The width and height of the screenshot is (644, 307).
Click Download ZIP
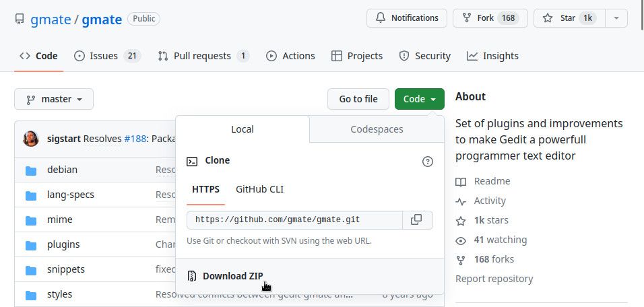[233, 276]
